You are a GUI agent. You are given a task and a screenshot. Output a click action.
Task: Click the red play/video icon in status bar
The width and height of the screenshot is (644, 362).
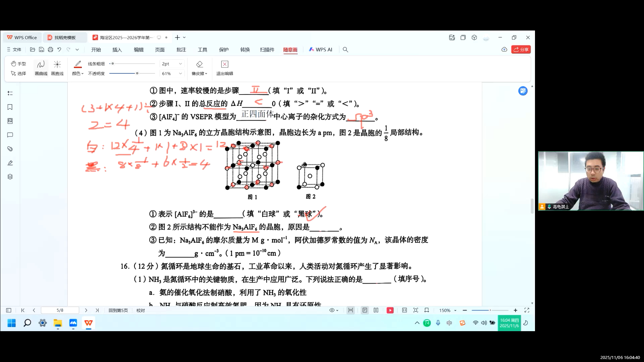pos(390,310)
